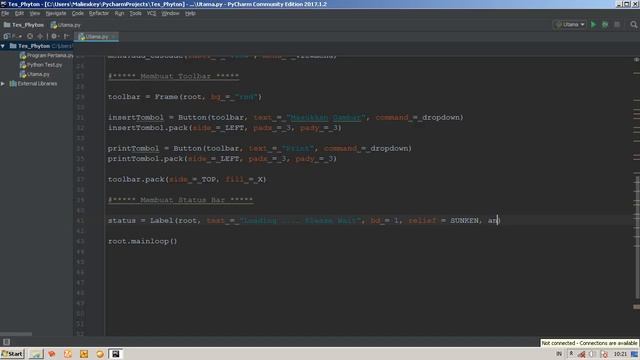Click the Not connected network tooltip
Screen dimensions: 640x360
click(589, 343)
